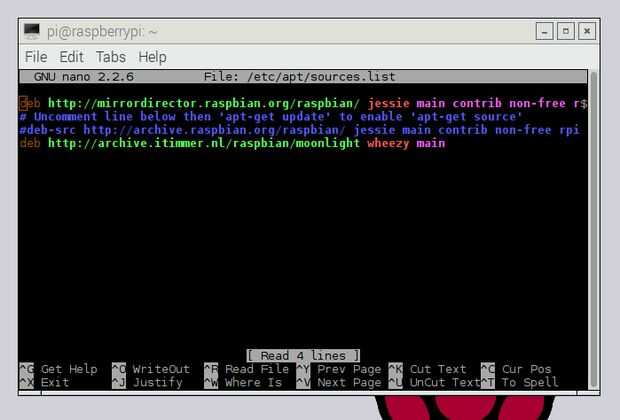Viewport: 620px width, 420px height.
Task: Click the 'Next Page' shortcut label
Action: pos(350,383)
